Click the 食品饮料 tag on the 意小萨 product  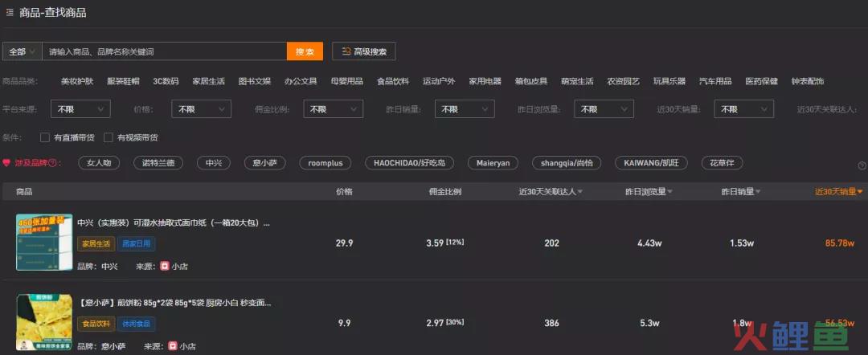pyautogui.click(x=96, y=324)
